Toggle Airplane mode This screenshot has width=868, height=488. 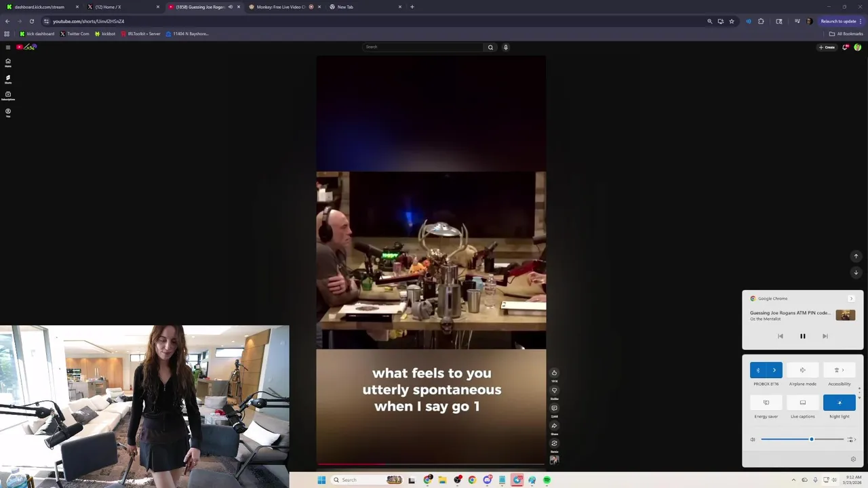pos(803,370)
